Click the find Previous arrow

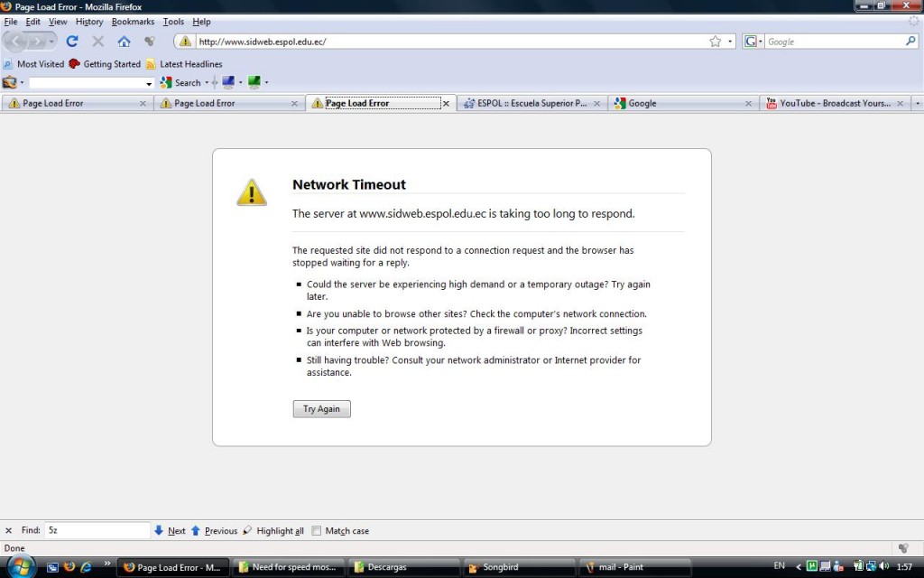pyautogui.click(x=196, y=530)
